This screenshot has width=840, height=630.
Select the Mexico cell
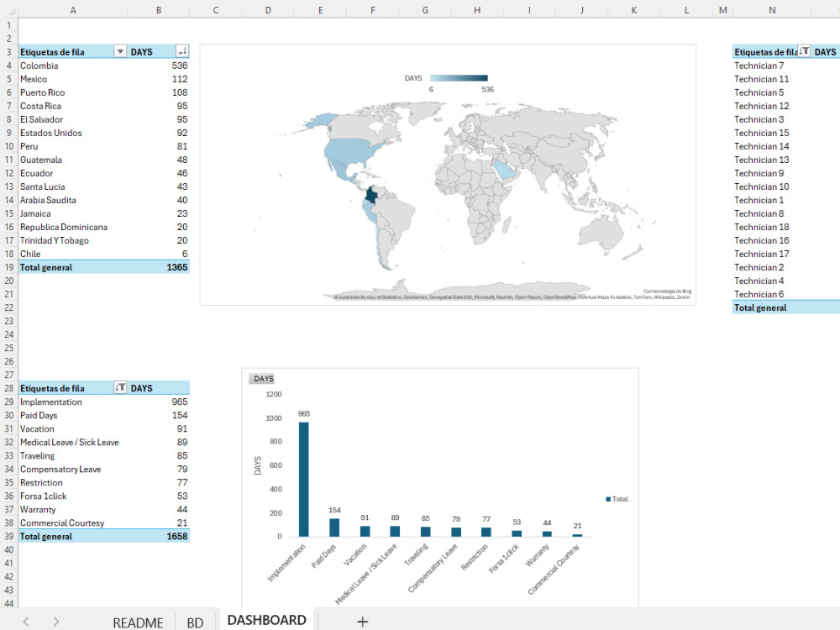73,79
